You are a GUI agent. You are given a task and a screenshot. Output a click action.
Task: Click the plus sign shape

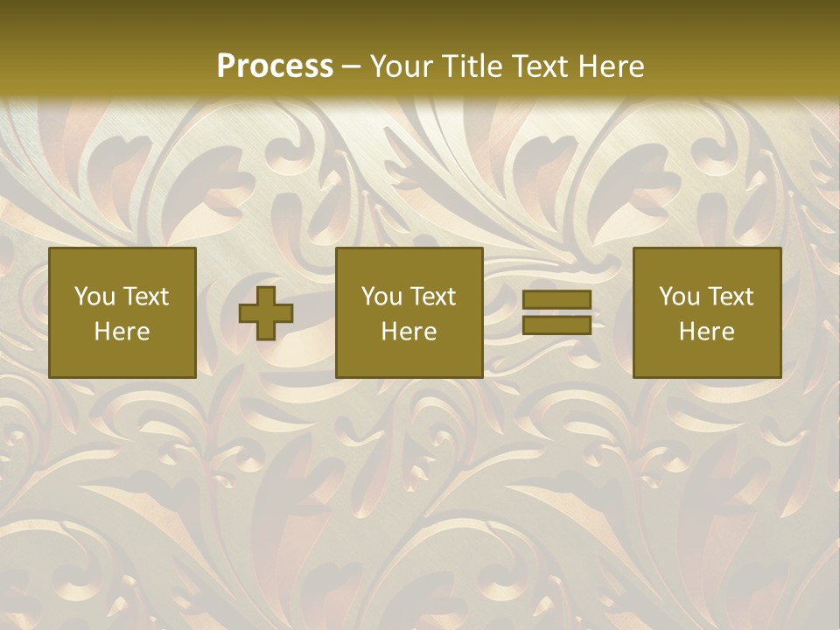266,313
